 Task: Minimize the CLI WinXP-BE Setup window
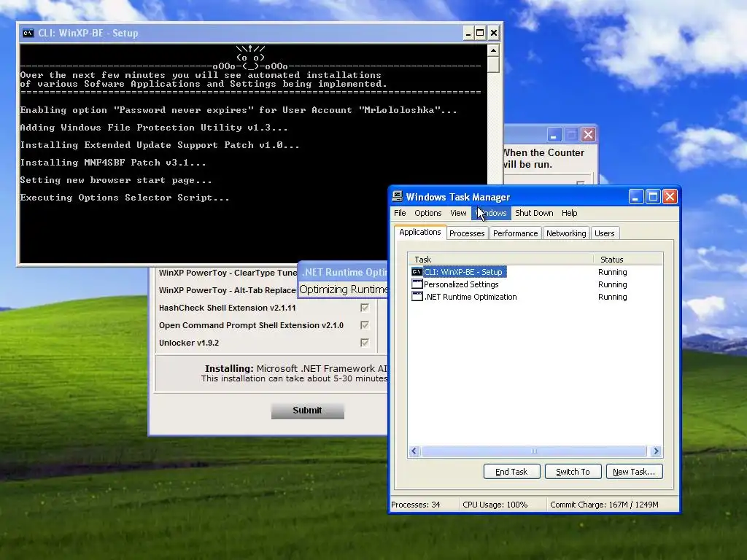tap(468, 33)
